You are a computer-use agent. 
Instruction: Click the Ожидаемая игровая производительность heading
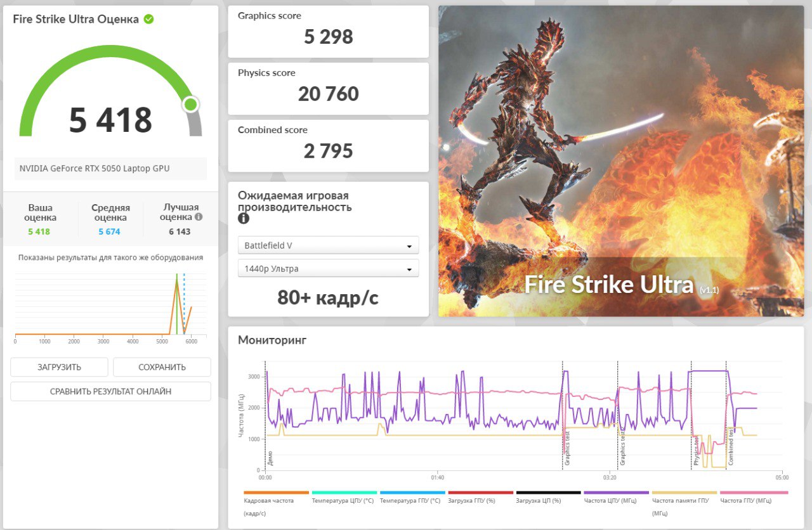point(294,201)
